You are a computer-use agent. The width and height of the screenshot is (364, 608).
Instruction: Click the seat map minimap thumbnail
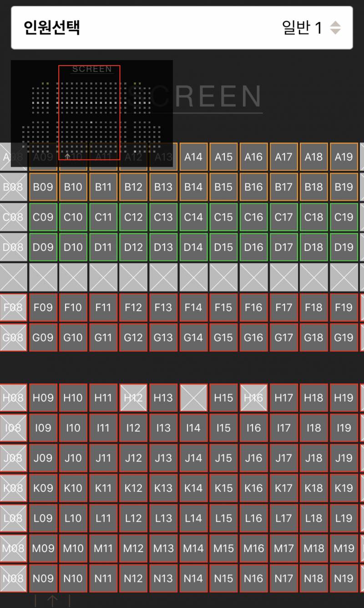point(91,113)
